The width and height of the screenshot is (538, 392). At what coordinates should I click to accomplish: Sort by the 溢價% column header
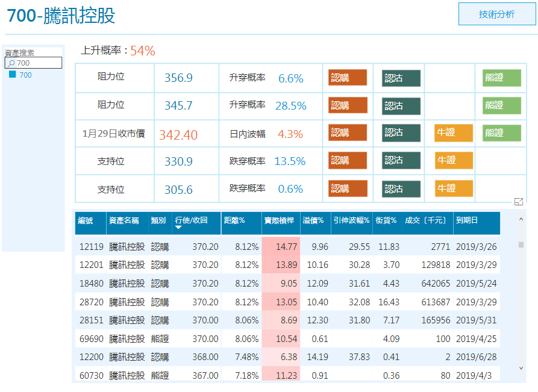point(315,223)
